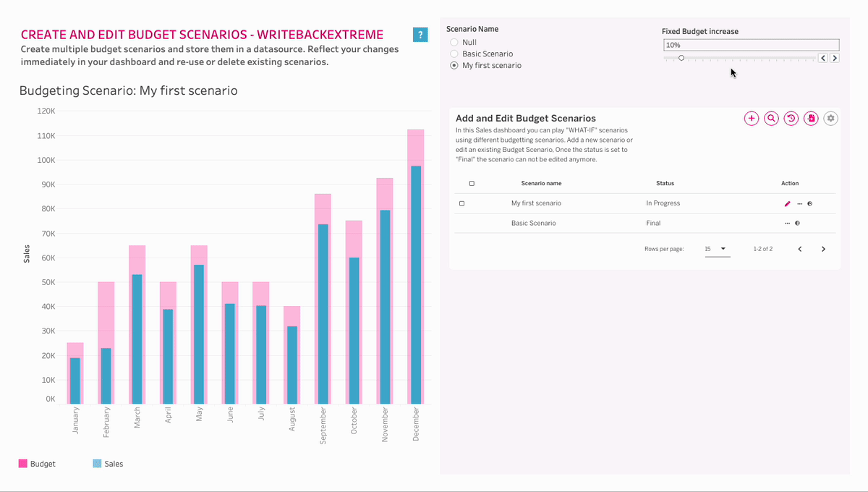Click the document export icon in scenario panel

click(x=811, y=118)
